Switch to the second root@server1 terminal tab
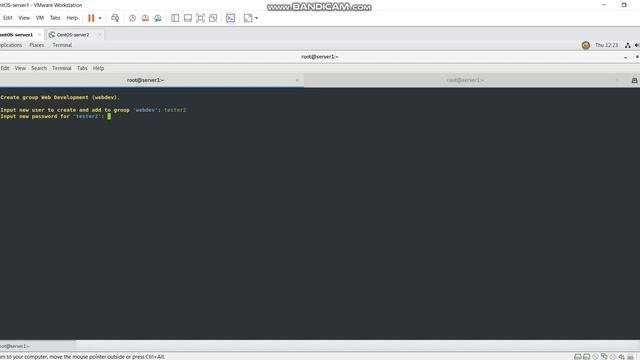The width and height of the screenshot is (640, 360). tap(465, 80)
